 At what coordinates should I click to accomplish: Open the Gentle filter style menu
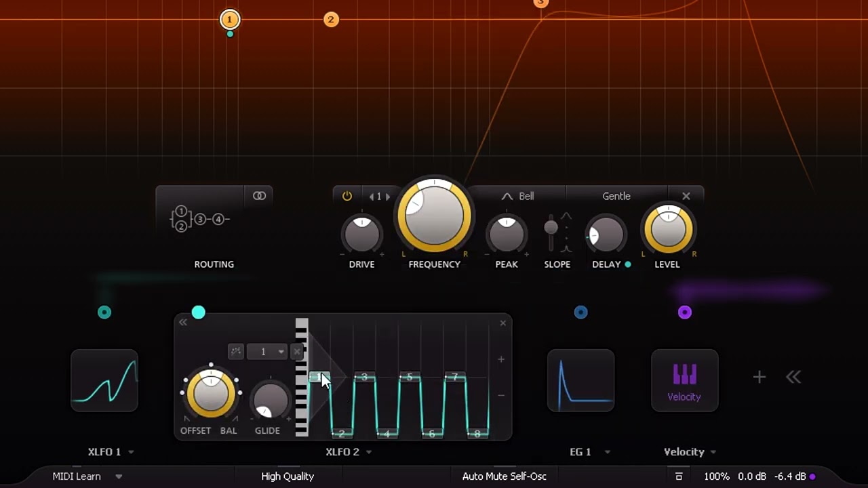click(x=616, y=196)
